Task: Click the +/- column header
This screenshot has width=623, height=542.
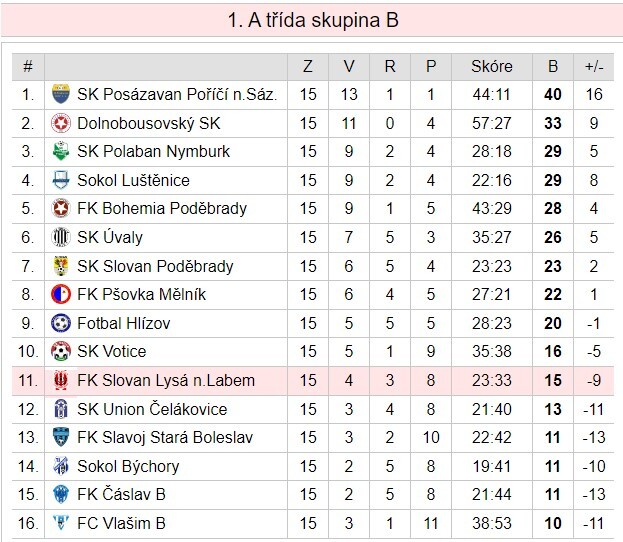Action: [x=594, y=67]
